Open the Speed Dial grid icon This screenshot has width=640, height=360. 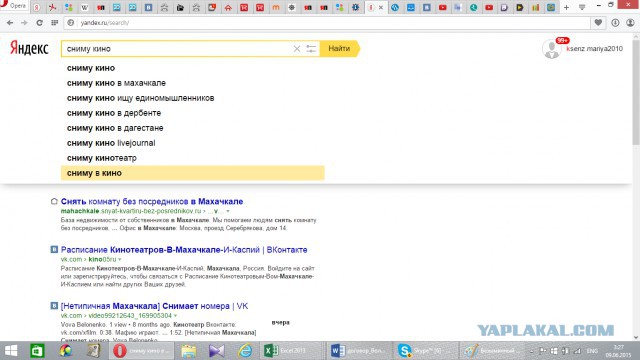pyautogui.click(x=54, y=23)
